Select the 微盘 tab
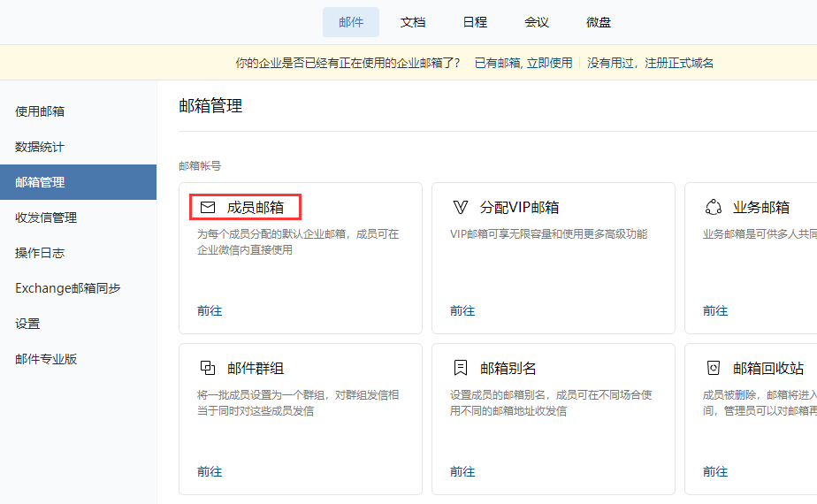817x504 pixels. [x=599, y=22]
